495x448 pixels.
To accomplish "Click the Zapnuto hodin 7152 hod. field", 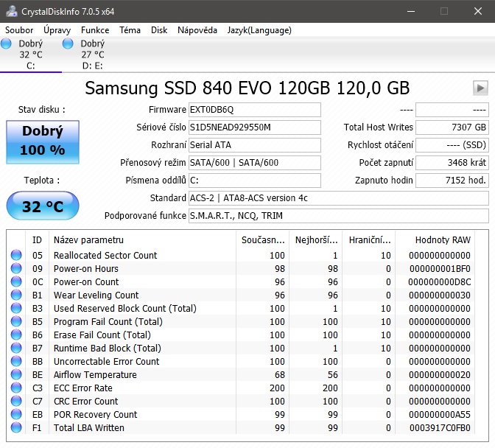I will click(452, 181).
